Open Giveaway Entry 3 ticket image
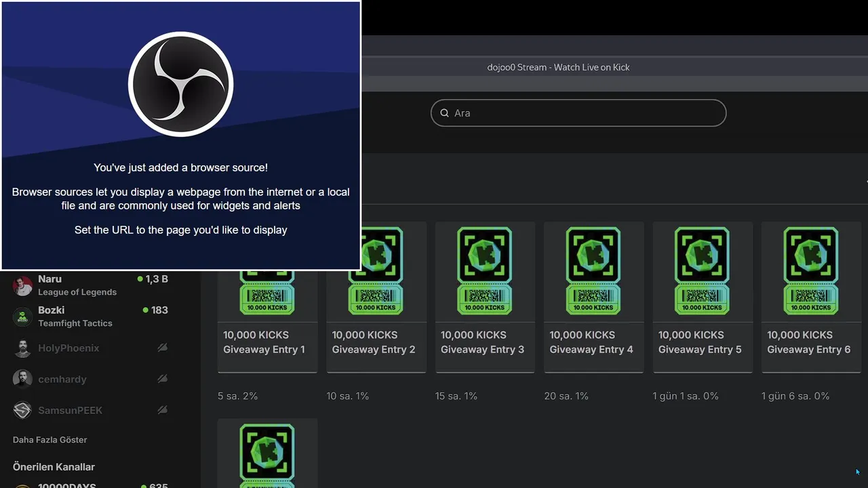Image resolution: width=868 pixels, height=488 pixels. [484, 270]
